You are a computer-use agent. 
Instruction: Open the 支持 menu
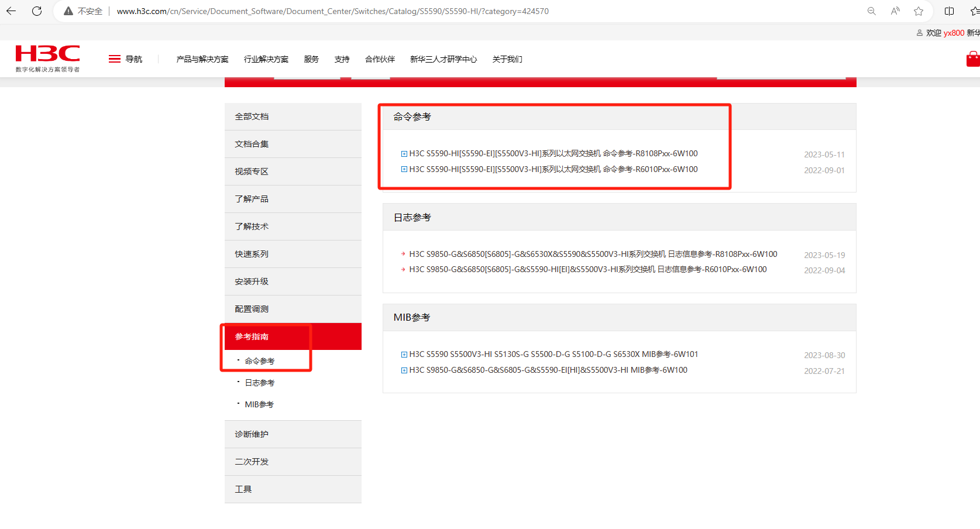click(x=342, y=59)
